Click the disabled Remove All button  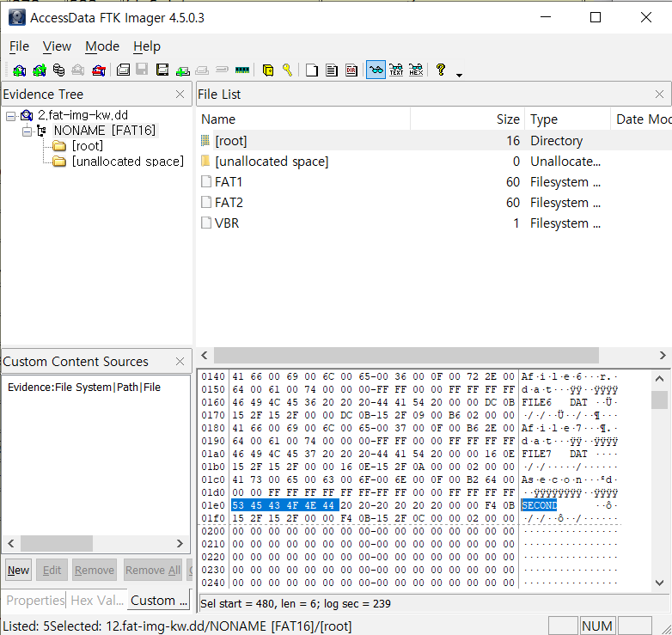point(153,571)
